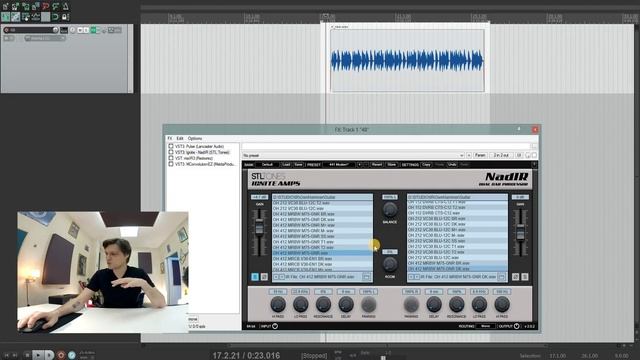Image resolution: width=640 pixels, height=360 pixels.
Task: Adjust the right GAIN fader
Action: pos(520,232)
